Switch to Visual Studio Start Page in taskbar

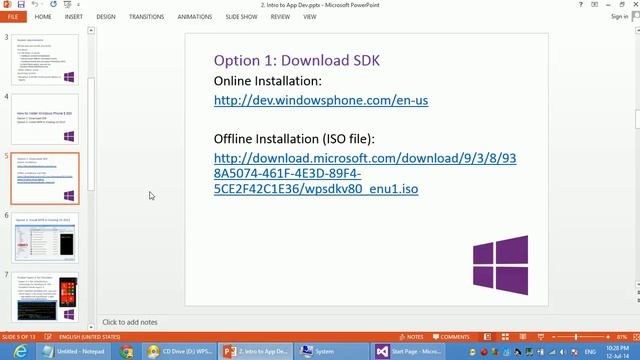[408, 351]
